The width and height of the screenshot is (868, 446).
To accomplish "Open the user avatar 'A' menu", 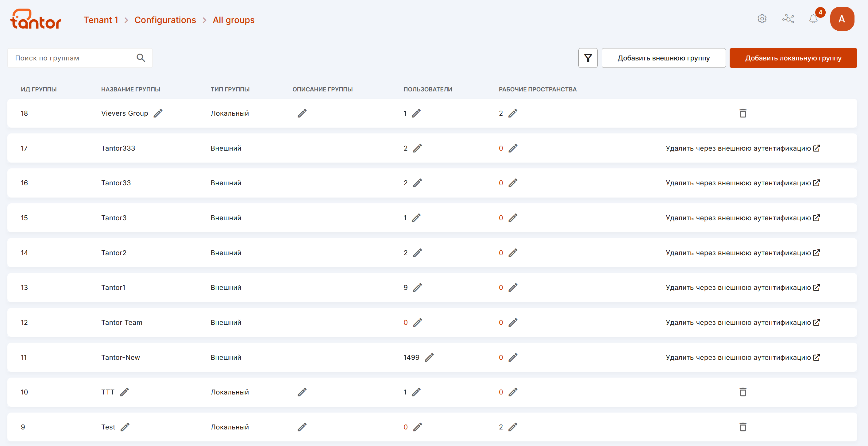I will click(x=842, y=19).
